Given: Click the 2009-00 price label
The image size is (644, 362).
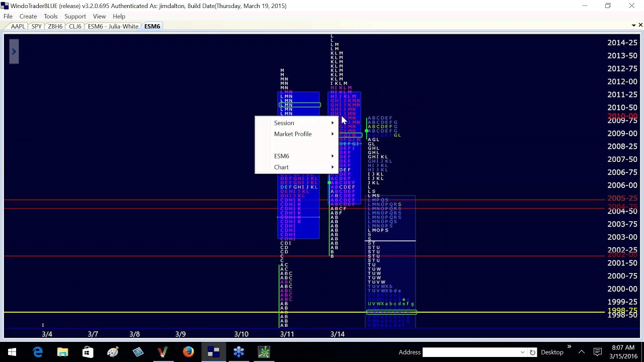Looking at the screenshot, I should point(622,133).
